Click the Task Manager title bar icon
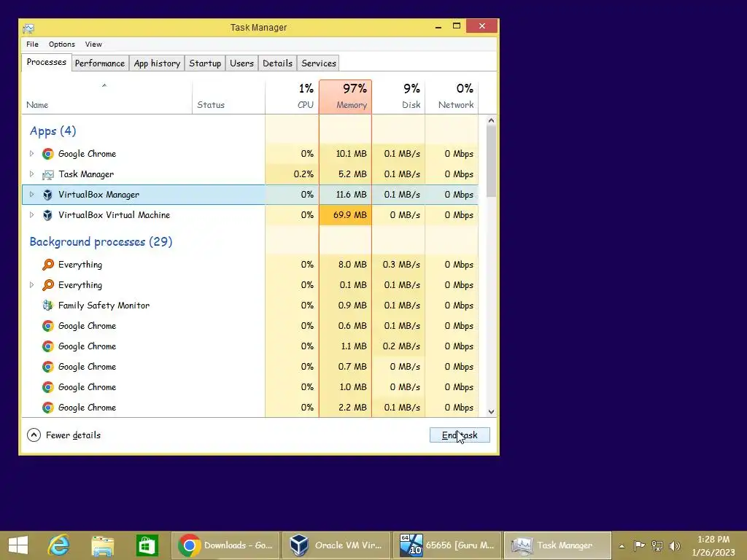The height and width of the screenshot is (560, 747). tap(28, 28)
